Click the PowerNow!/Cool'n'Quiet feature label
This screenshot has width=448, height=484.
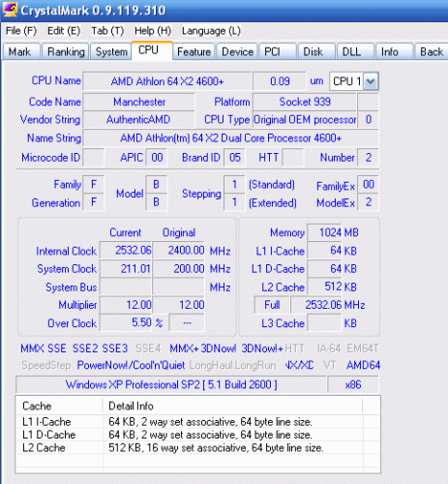tap(131, 365)
